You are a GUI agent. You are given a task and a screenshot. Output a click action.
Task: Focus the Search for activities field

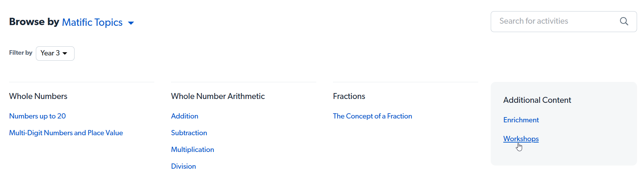pos(554,21)
